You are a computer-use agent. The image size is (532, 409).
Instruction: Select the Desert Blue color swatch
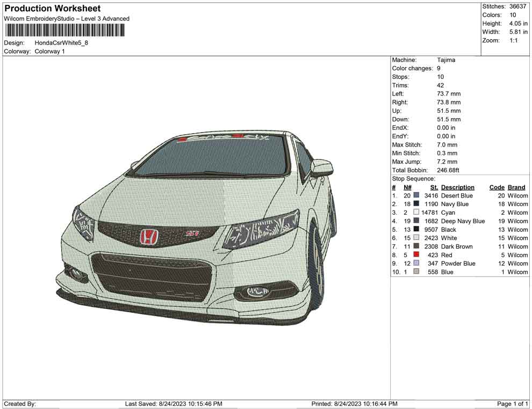(x=416, y=196)
